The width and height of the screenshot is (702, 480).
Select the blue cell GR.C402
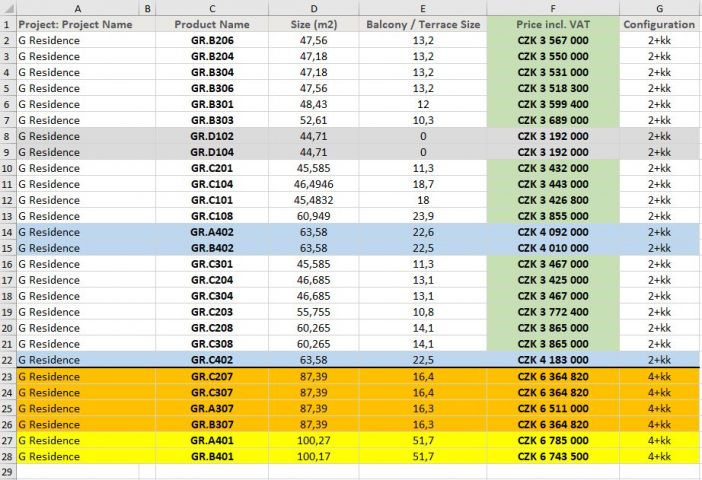point(212,360)
